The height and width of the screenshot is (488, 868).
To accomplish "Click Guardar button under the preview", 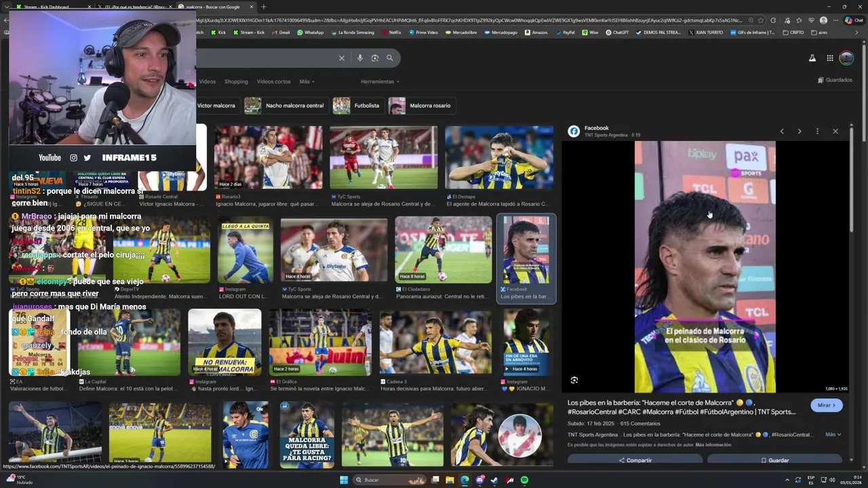I will [x=775, y=460].
